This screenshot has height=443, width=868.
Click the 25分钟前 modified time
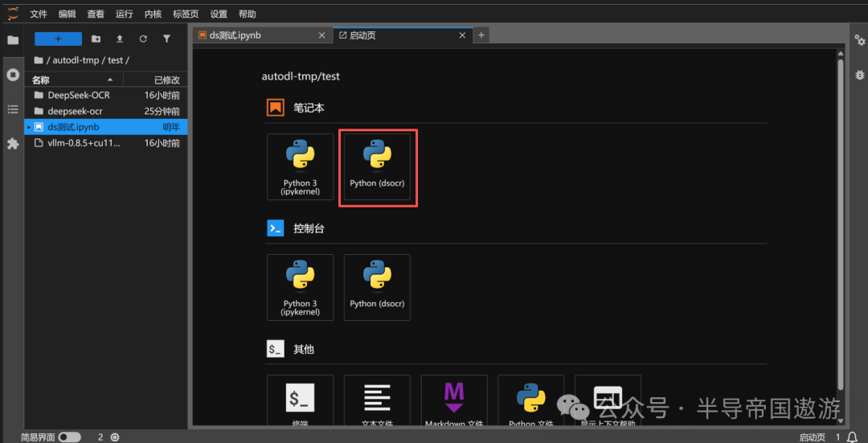click(x=162, y=111)
